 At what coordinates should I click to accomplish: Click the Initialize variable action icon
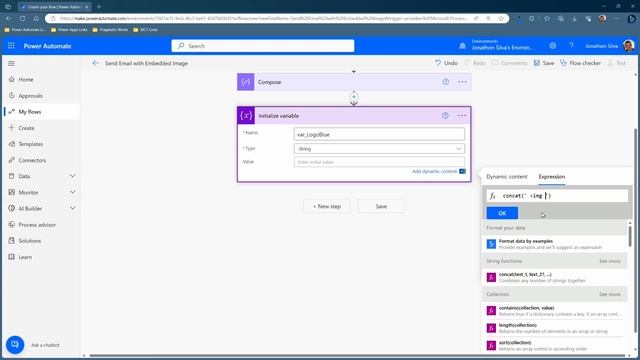246,116
